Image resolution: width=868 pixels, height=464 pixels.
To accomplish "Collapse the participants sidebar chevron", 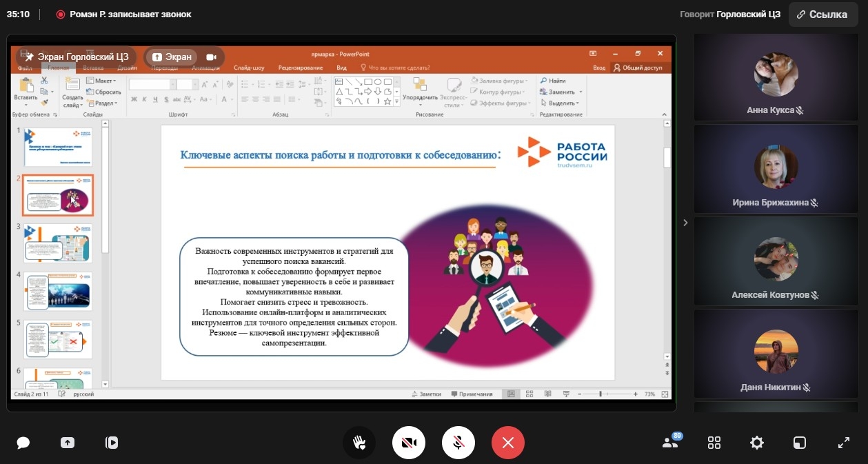I will click(x=685, y=222).
